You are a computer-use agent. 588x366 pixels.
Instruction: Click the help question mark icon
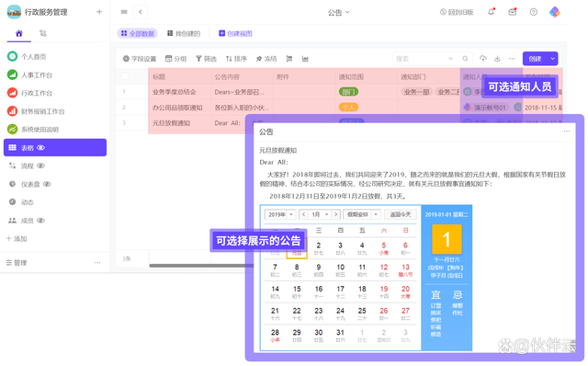pos(533,12)
